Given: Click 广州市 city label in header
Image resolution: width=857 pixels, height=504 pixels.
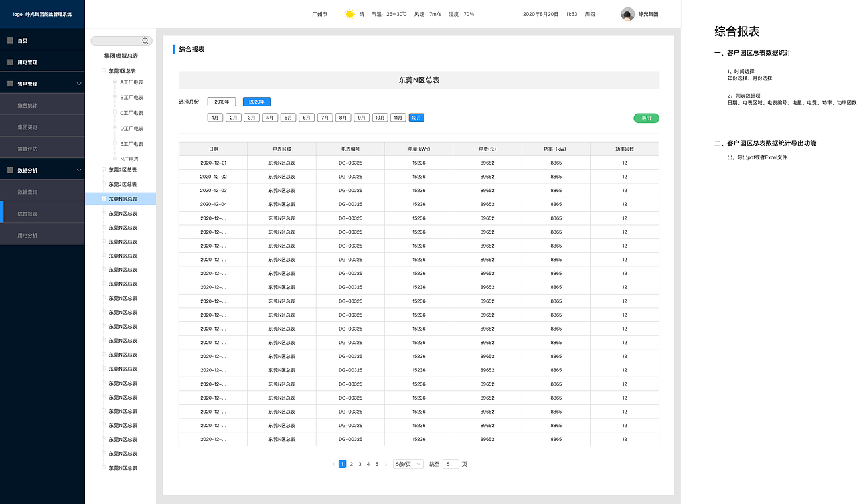Looking at the screenshot, I should coord(319,14).
